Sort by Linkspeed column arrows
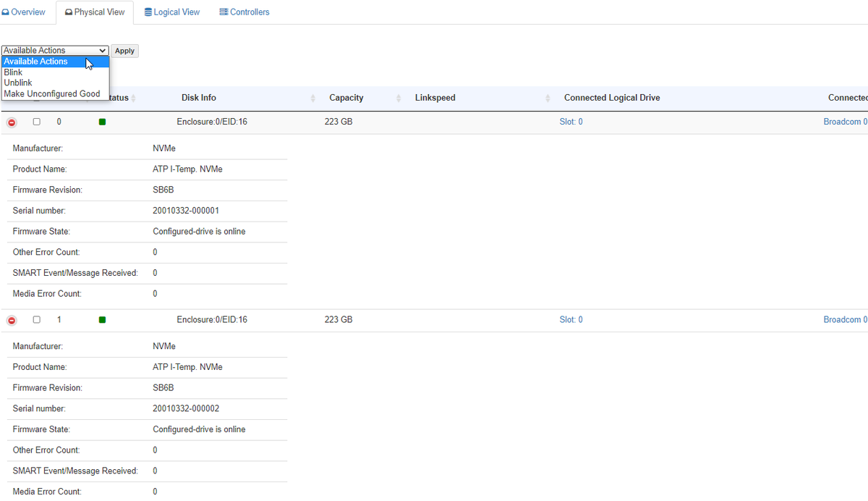The image size is (868, 501). point(548,98)
